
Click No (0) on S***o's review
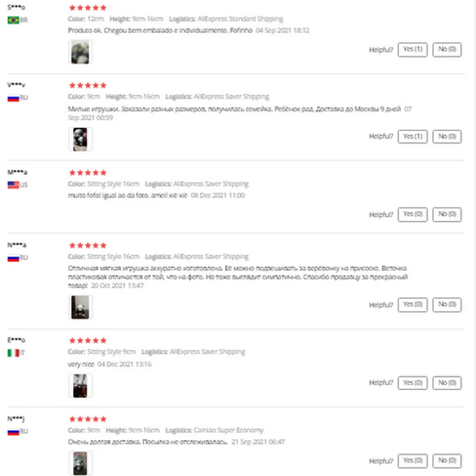[x=447, y=49]
